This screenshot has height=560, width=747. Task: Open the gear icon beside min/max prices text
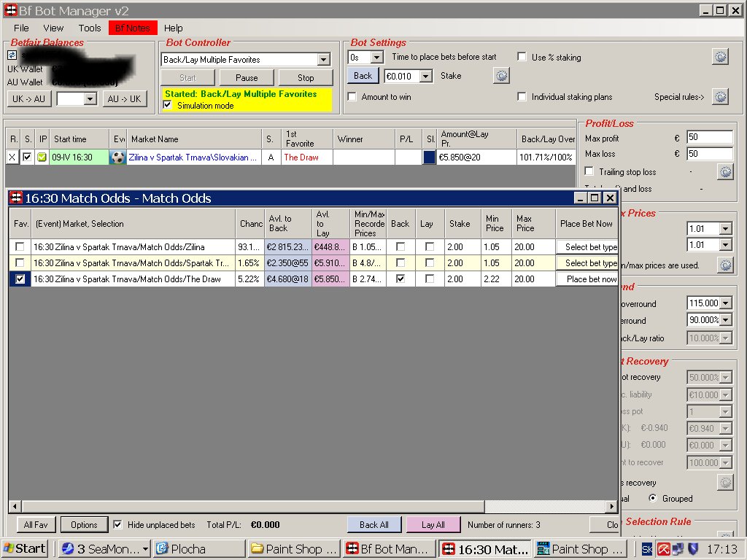725,265
